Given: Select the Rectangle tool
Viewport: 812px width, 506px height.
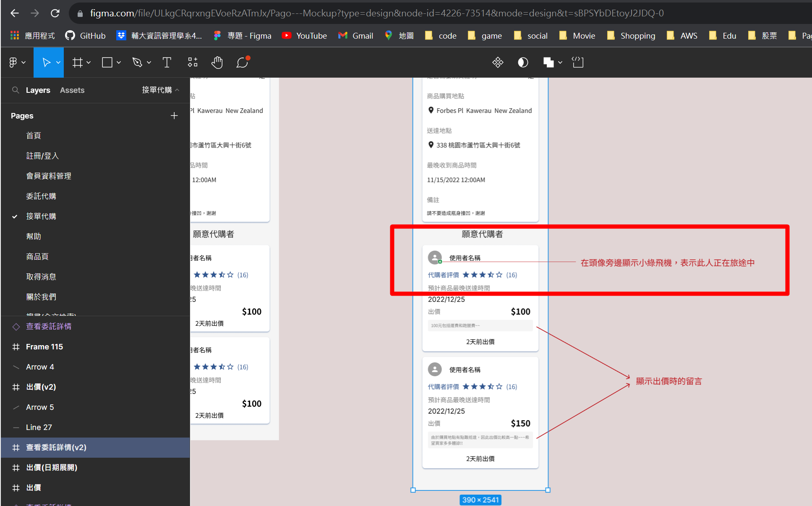Looking at the screenshot, I should tap(107, 62).
